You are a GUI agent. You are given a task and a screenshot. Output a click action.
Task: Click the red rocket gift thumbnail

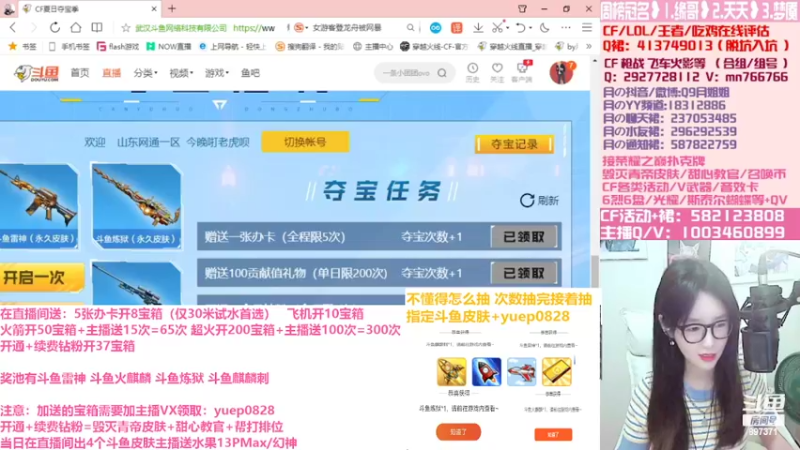[x=486, y=371]
